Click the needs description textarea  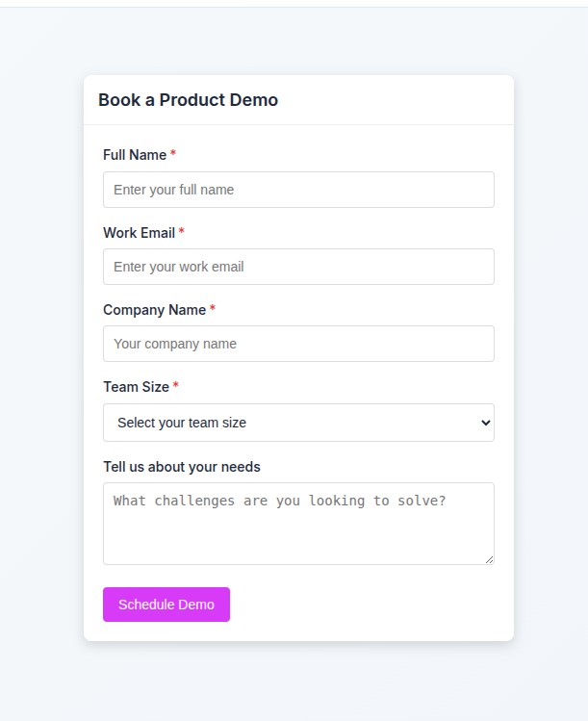pyautogui.click(x=298, y=523)
